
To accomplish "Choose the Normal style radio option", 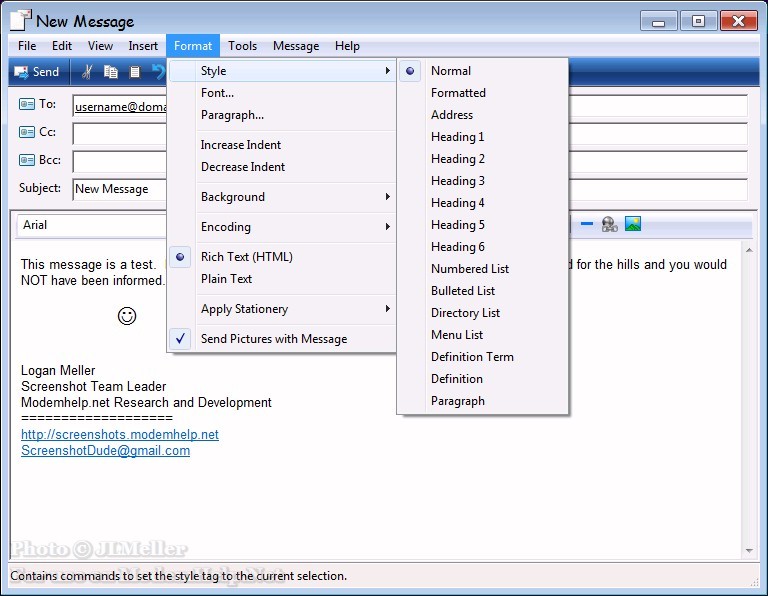I will (x=450, y=71).
